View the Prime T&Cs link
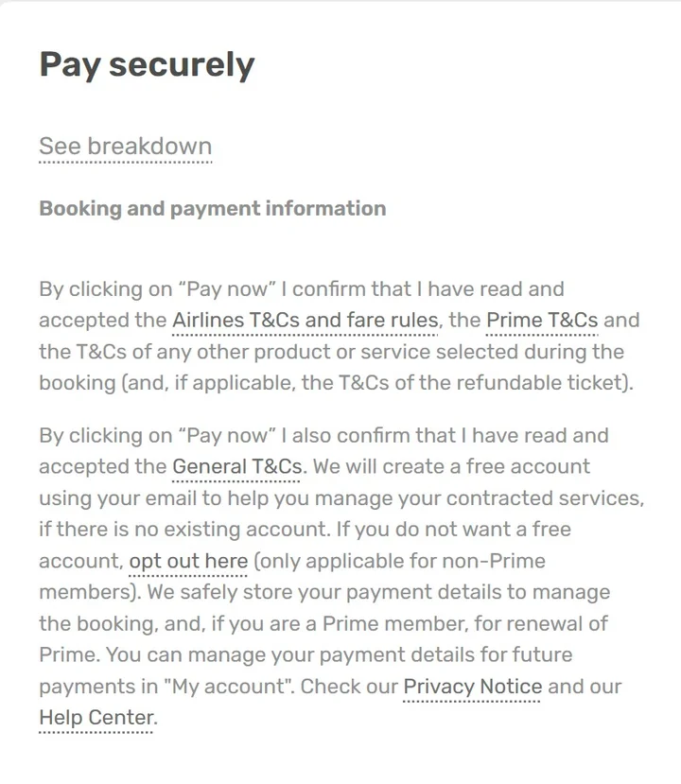 coord(542,321)
